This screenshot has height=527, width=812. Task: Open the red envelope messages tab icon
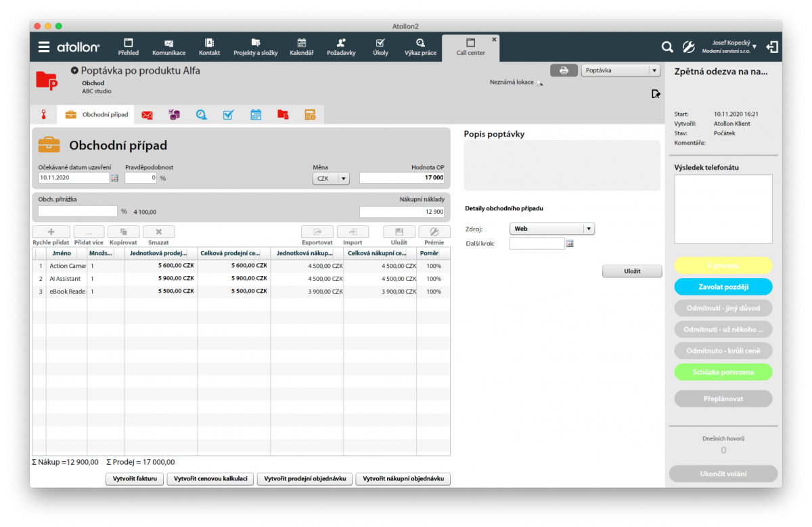tap(147, 115)
